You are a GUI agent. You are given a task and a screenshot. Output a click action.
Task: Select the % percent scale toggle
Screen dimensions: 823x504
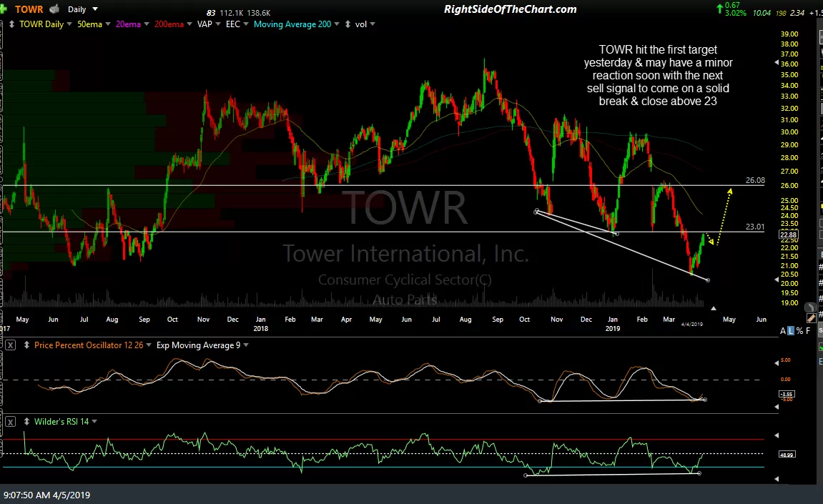click(x=799, y=331)
